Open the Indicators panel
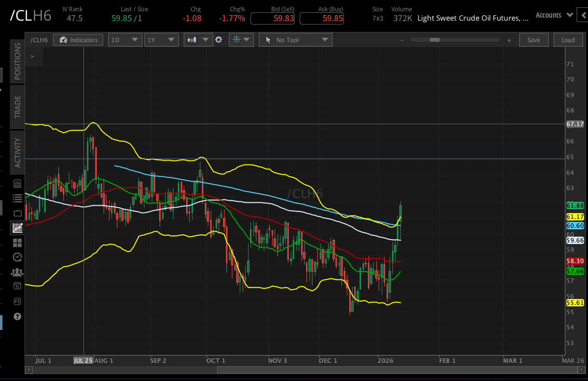 pyautogui.click(x=78, y=40)
